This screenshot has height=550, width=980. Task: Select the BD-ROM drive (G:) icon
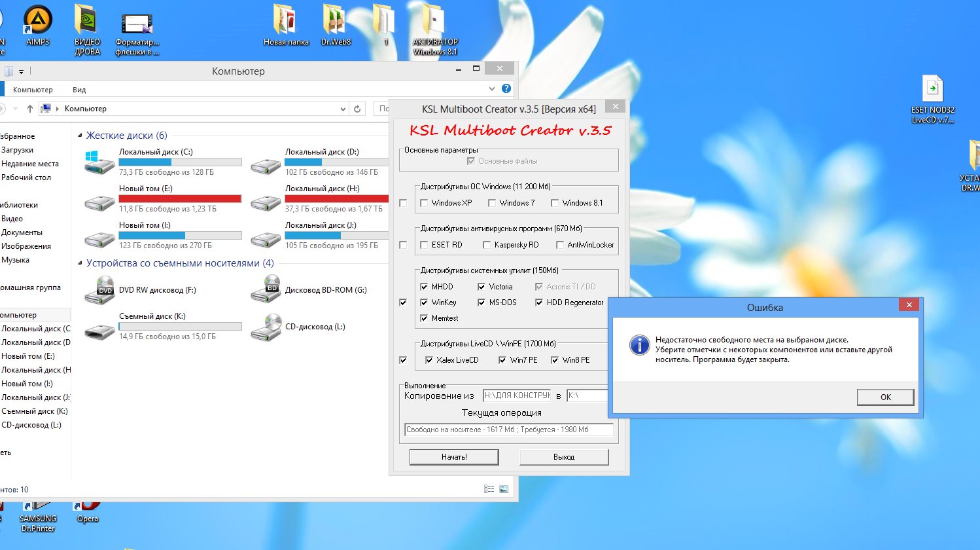(266, 290)
